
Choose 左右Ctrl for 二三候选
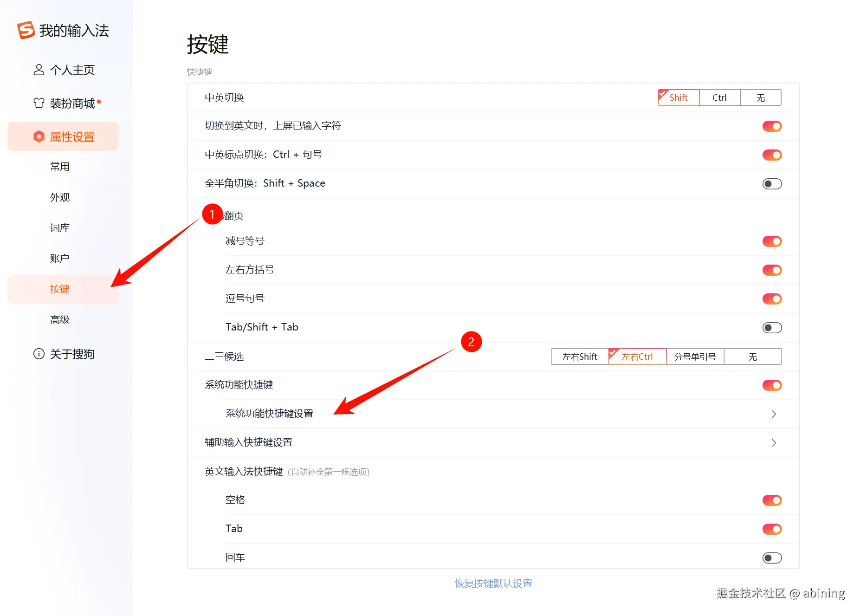tap(637, 357)
